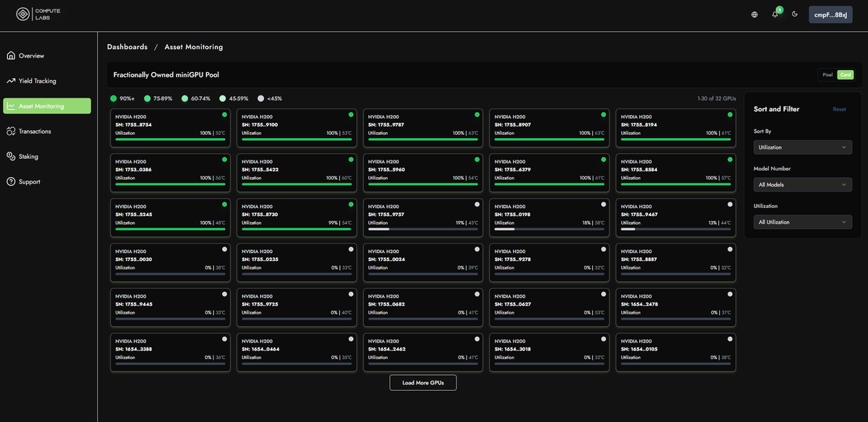Click gray status dot on SN 1755..0030
This screenshot has width=868, height=422.
[x=224, y=249]
